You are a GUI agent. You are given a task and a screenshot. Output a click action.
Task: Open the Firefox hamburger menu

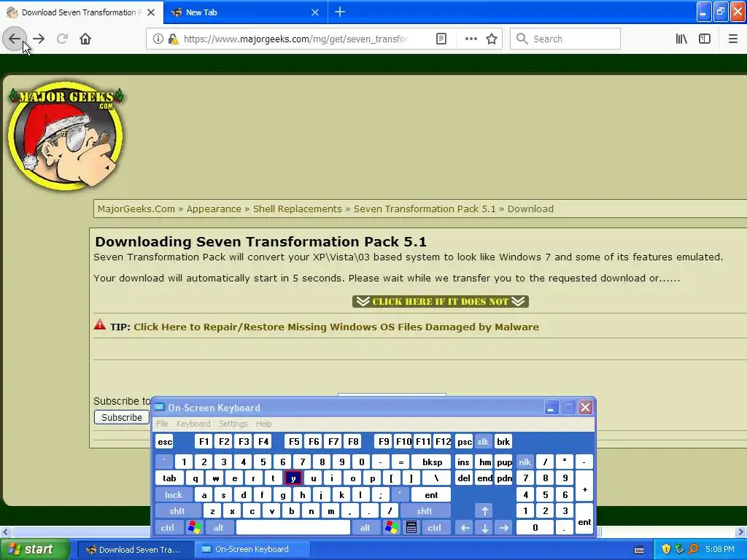[732, 39]
